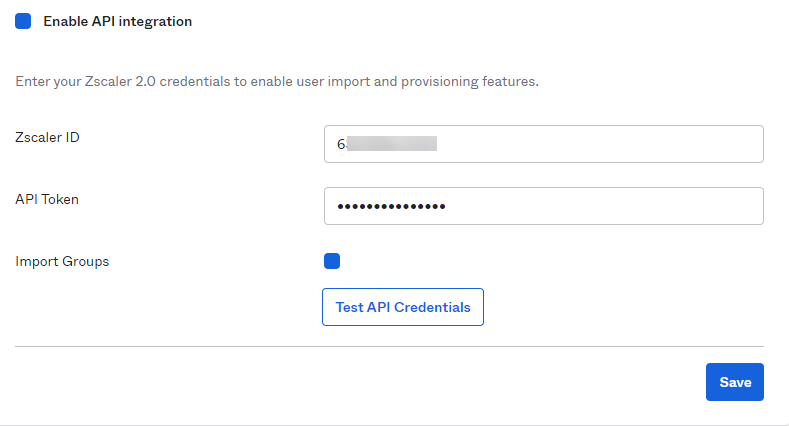Click the divider line above Save
This screenshot has width=789, height=426.
[x=389, y=347]
